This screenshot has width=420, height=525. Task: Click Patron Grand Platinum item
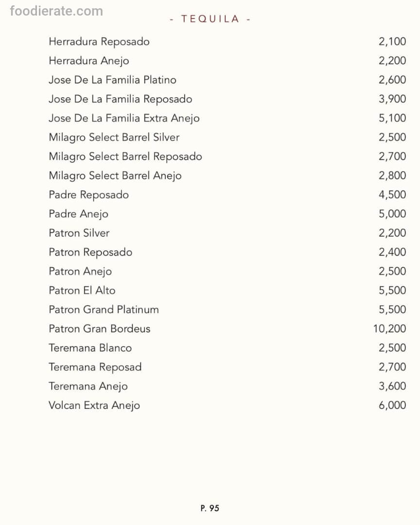point(104,310)
